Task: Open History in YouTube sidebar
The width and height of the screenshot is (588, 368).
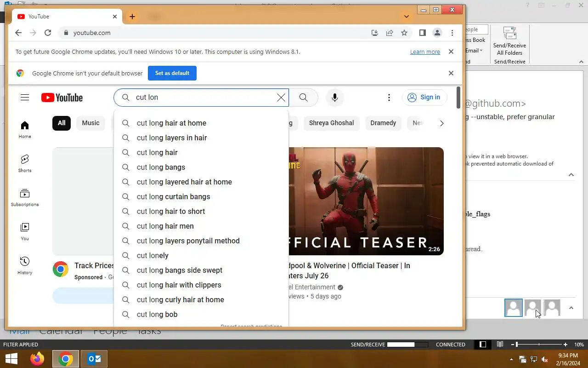Action: pyautogui.click(x=25, y=265)
